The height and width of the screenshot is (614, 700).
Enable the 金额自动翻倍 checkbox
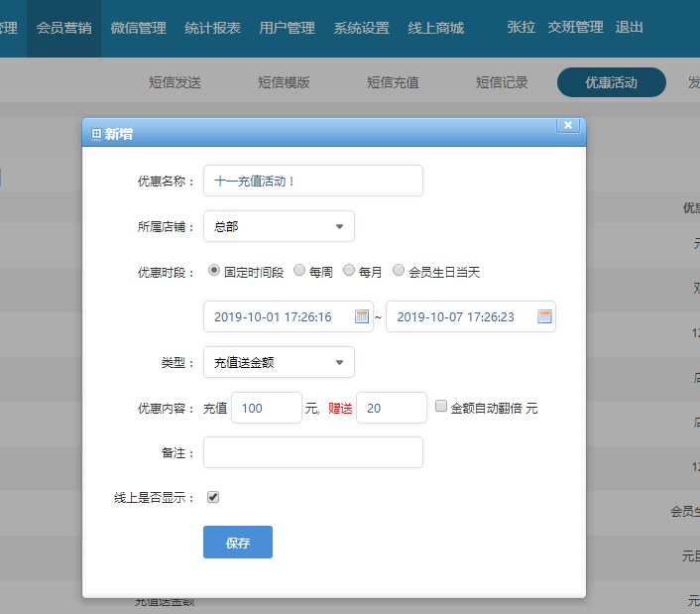click(x=441, y=407)
